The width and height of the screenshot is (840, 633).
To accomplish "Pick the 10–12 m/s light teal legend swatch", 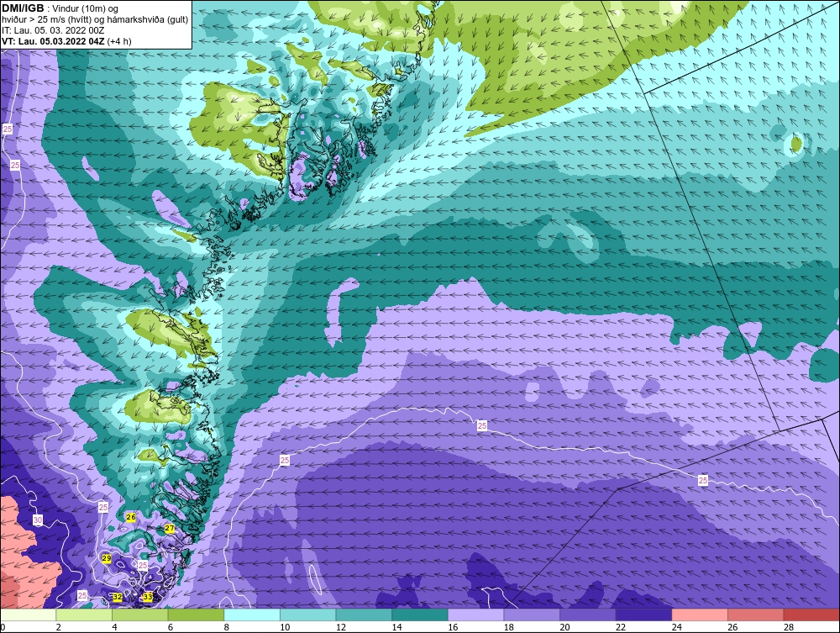I will pyautogui.click(x=307, y=615).
